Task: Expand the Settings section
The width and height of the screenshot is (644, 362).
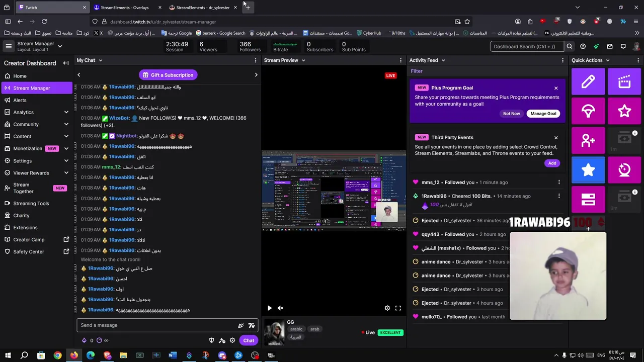Action: pos(66,161)
